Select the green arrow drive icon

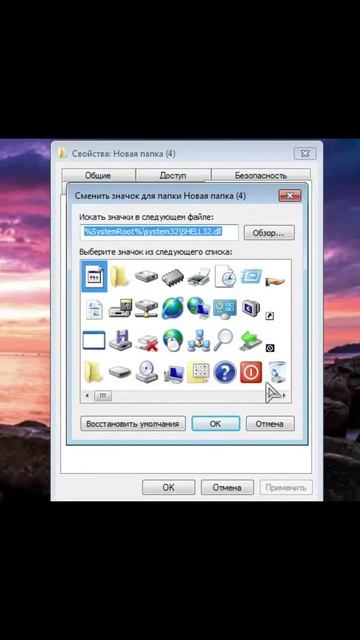tap(251, 341)
